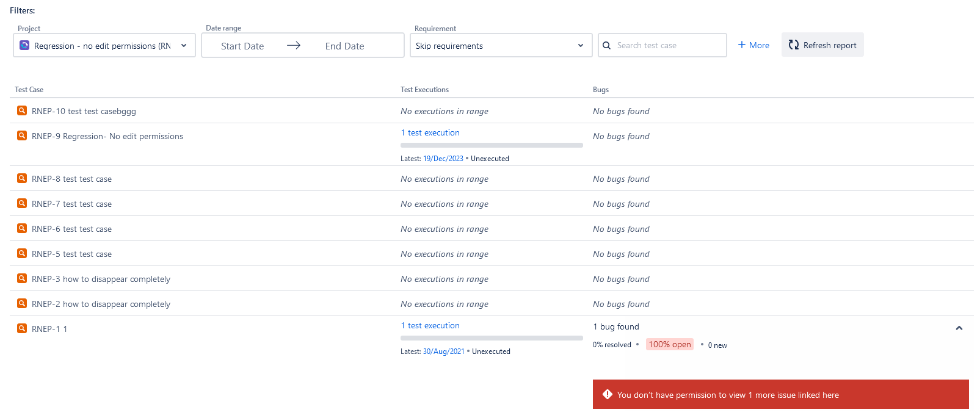Click RNEP-6 test test case

(71, 229)
